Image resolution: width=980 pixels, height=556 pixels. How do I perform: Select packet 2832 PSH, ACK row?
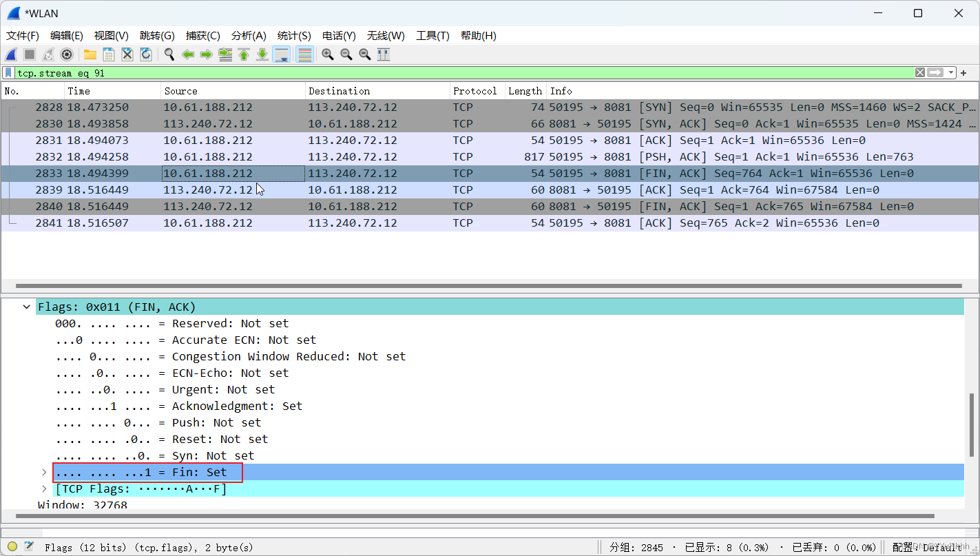[490, 157]
